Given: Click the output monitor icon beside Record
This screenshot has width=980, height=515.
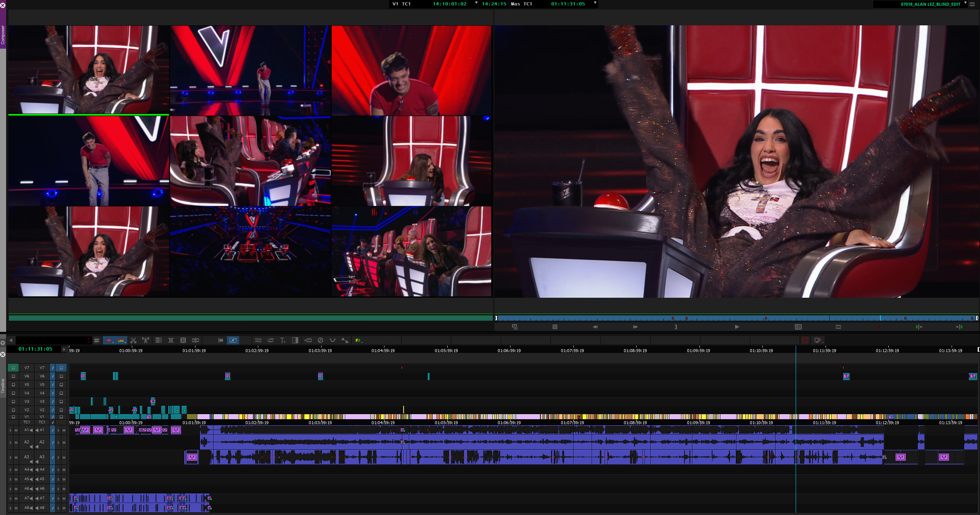Looking at the screenshot, I should [818, 340].
